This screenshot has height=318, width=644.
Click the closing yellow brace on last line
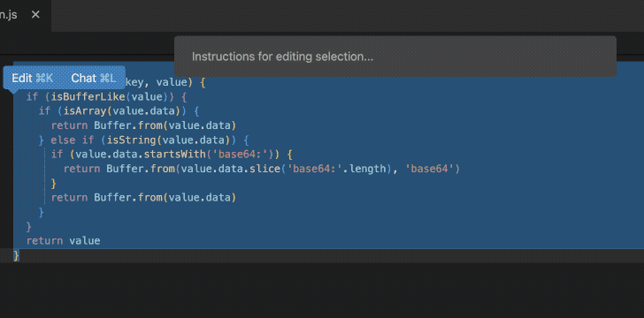click(x=17, y=255)
